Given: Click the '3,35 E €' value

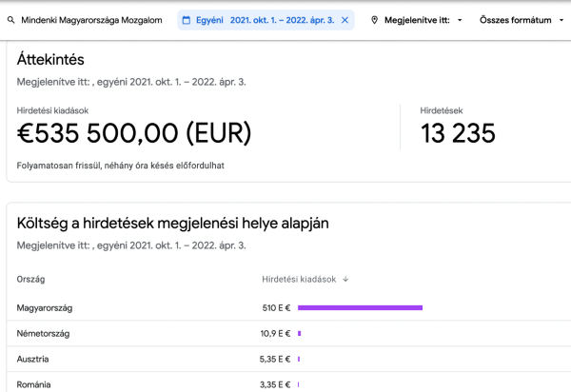Looking at the screenshot, I should tap(275, 384).
